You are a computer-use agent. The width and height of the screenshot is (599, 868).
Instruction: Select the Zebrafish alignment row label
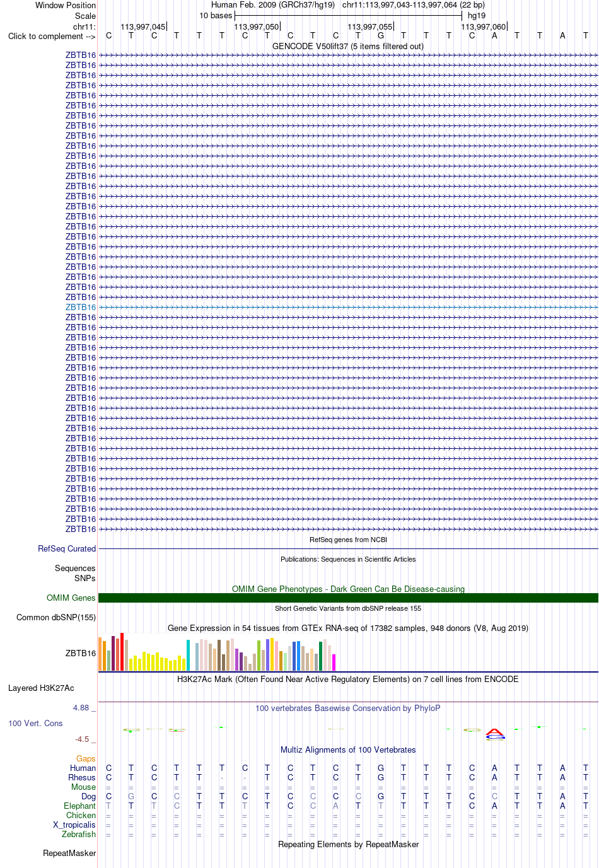pyautogui.click(x=79, y=834)
